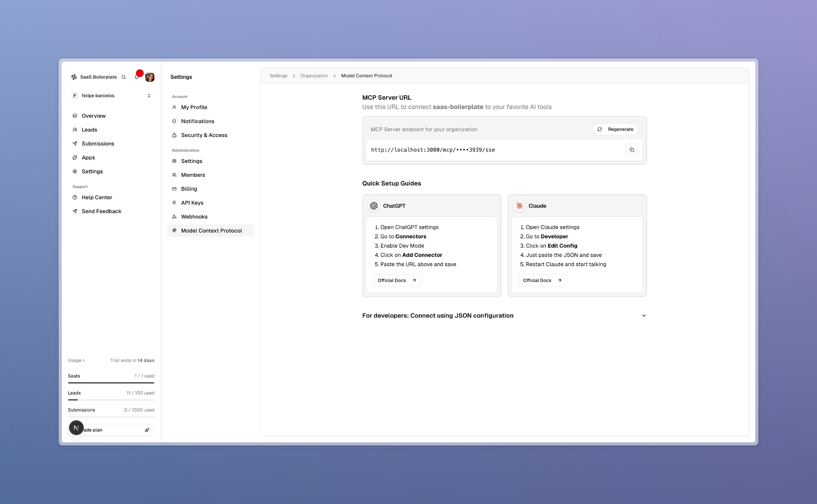Click the Leads usage progress bar
The width and height of the screenshot is (817, 504).
coord(111,400)
